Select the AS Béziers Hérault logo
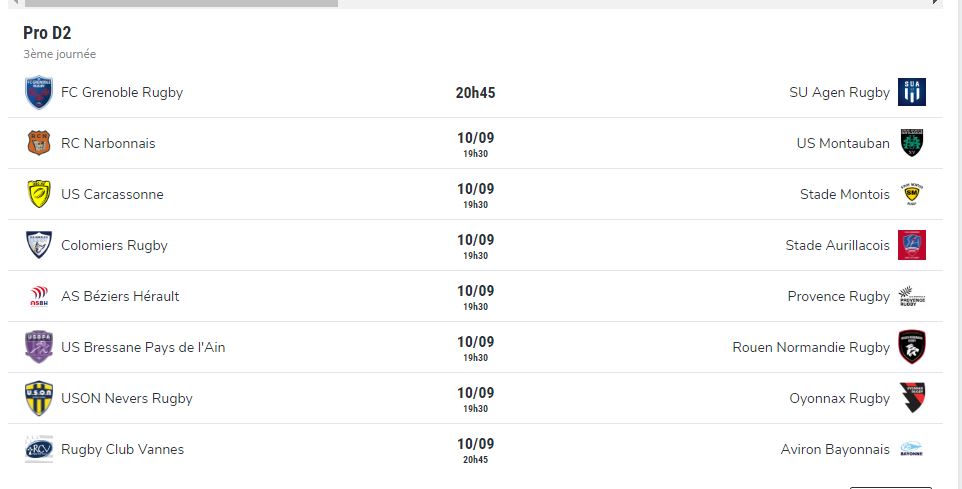Screen dimensions: 962x489 pos(39,296)
